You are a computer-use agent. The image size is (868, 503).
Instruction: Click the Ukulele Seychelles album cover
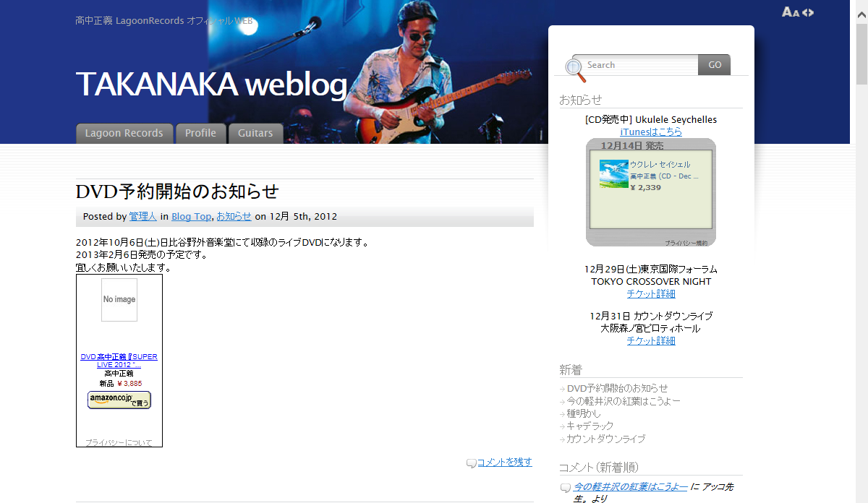(614, 173)
